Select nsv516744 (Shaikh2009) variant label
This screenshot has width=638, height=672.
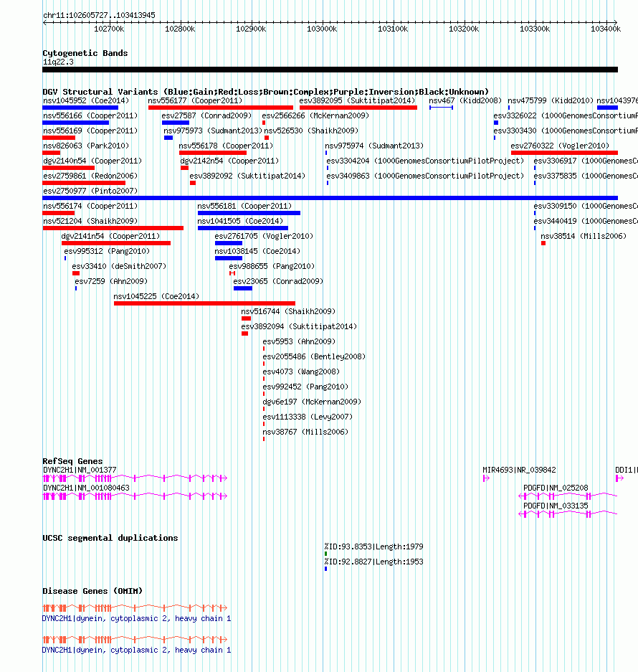(288, 311)
